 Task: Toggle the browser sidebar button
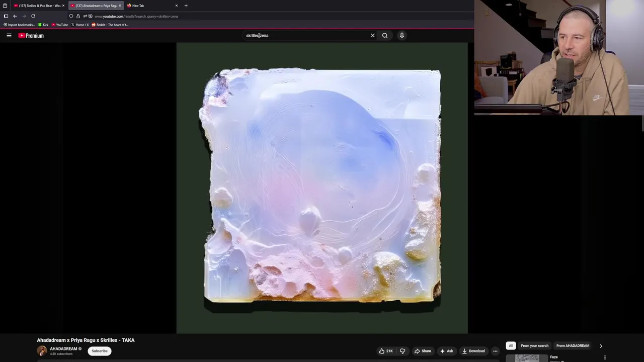(6, 16)
